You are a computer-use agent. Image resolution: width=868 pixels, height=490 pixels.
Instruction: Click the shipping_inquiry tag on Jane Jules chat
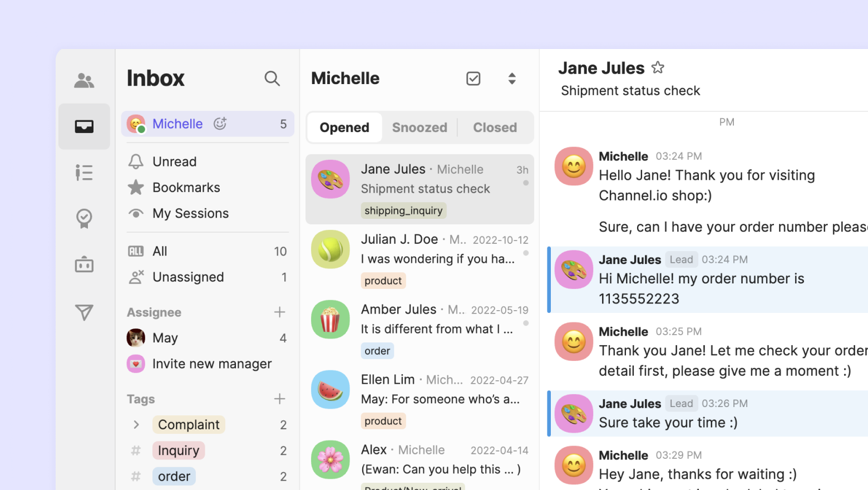pos(404,210)
